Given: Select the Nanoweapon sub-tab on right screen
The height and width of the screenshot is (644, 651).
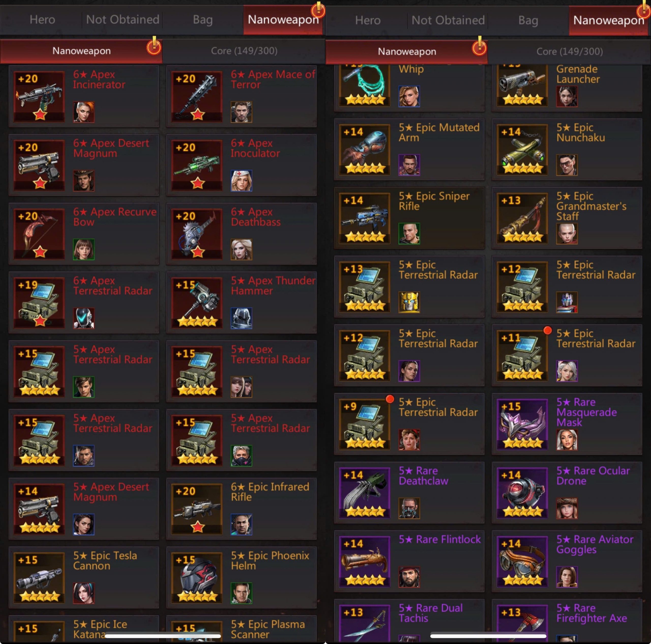Looking at the screenshot, I should (x=407, y=52).
